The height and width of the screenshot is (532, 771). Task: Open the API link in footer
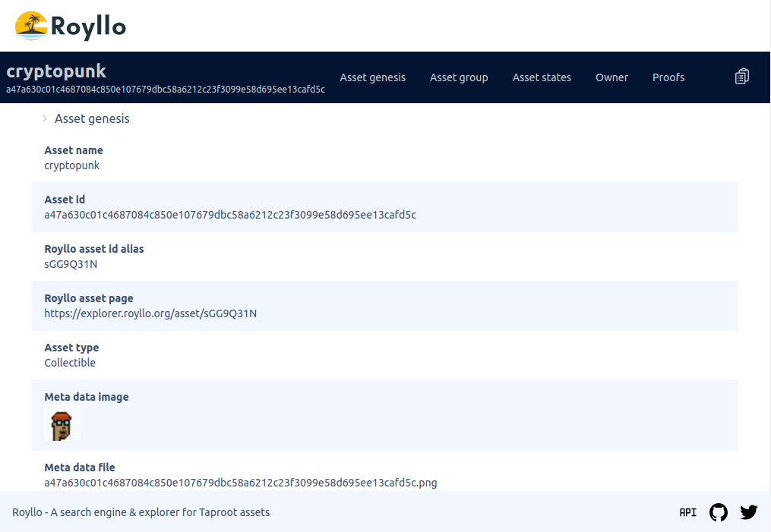(688, 512)
